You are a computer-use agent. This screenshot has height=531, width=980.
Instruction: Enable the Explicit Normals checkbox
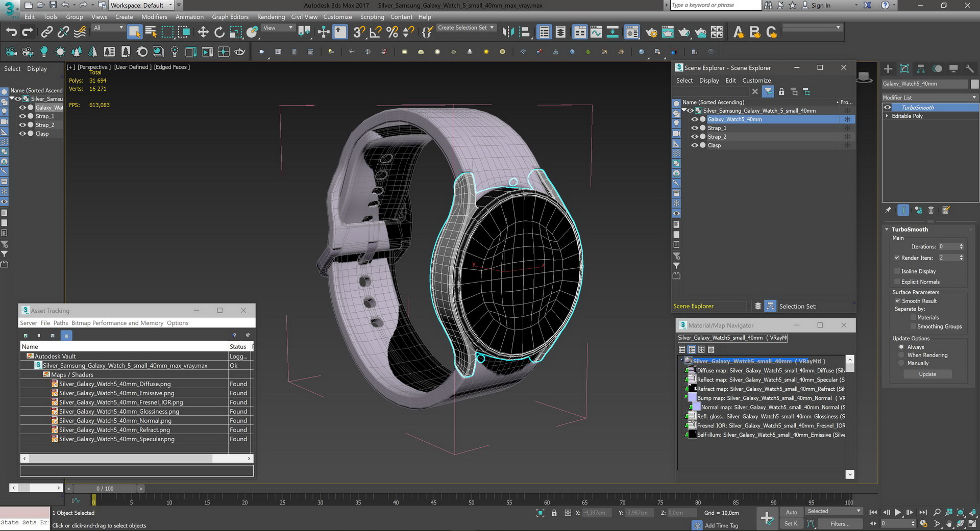click(x=897, y=282)
